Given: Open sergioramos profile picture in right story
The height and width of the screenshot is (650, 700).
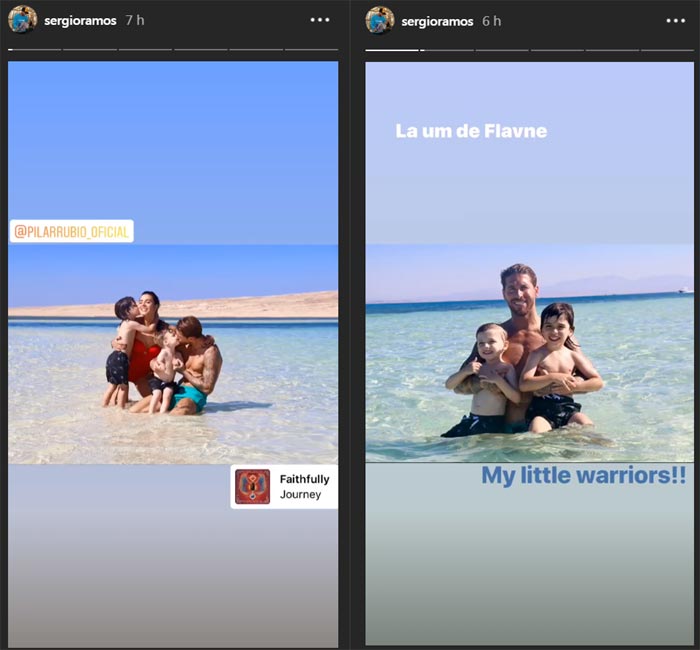Looking at the screenshot, I should [380, 21].
